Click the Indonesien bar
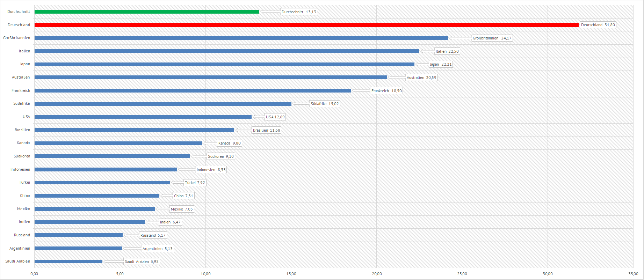Screen dimensions: 644x280 (106, 169)
